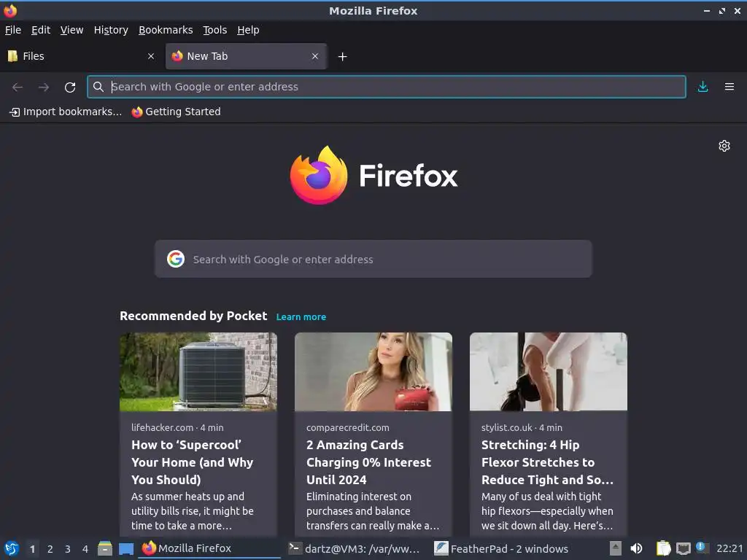Open the Downloads panel
Viewport: 747px width, 560px height.
[703, 87]
